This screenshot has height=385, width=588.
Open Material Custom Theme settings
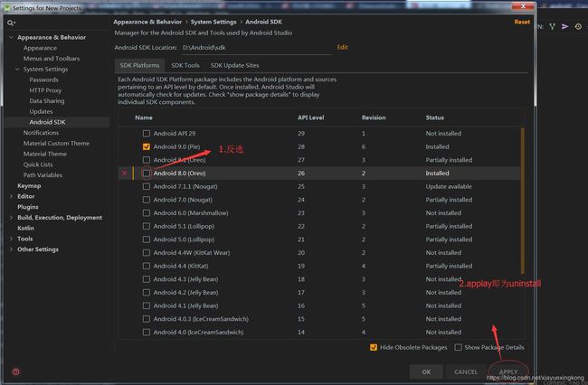click(x=56, y=143)
